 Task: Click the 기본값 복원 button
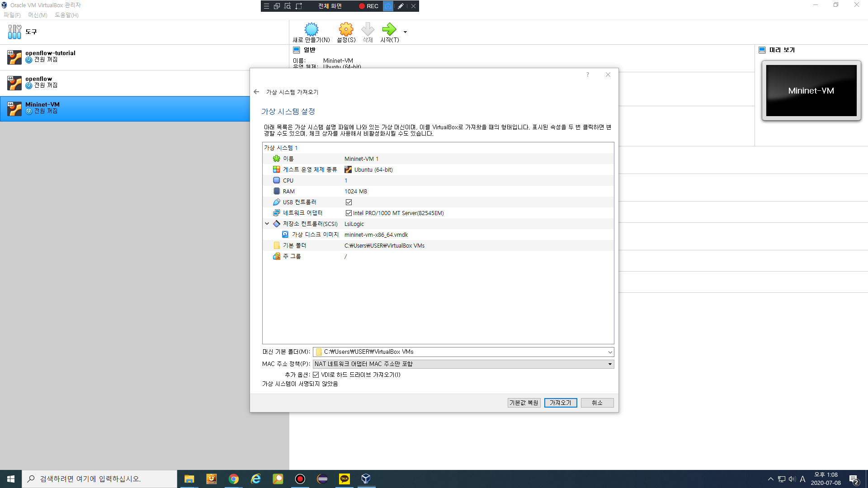[x=524, y=403]
